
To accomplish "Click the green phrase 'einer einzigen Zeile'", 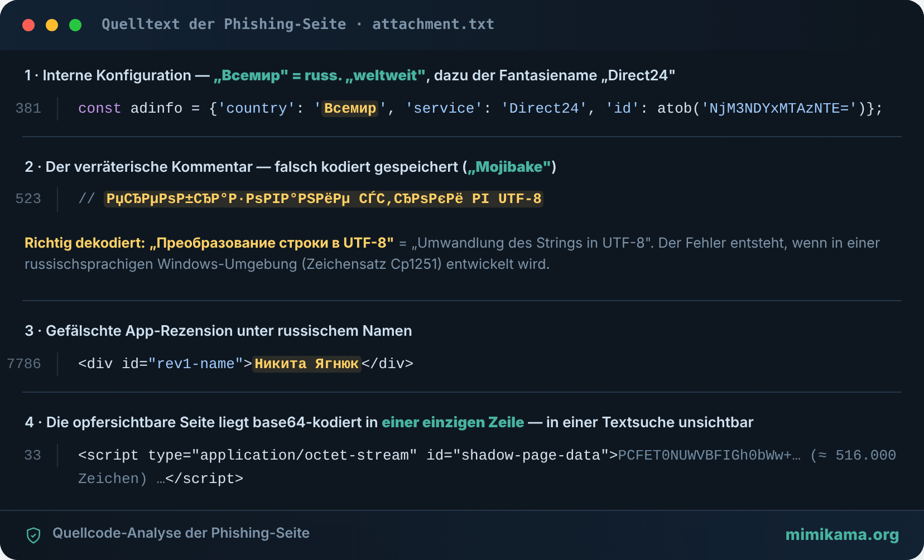I will click(453, 422).
